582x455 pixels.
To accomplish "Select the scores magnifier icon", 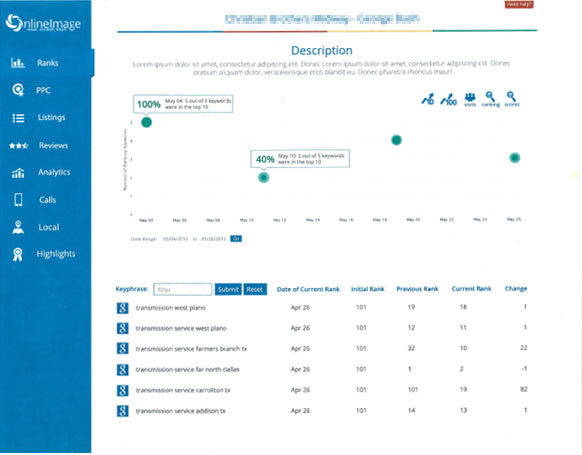I will click(512, 99).
